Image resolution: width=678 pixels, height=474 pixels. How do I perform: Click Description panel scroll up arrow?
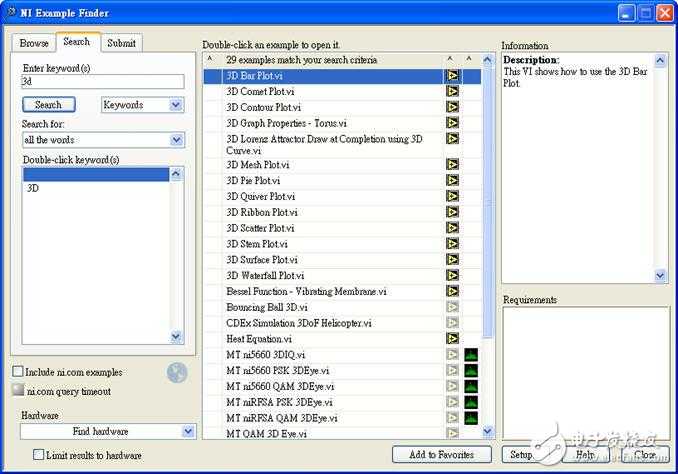click(660, 61)
